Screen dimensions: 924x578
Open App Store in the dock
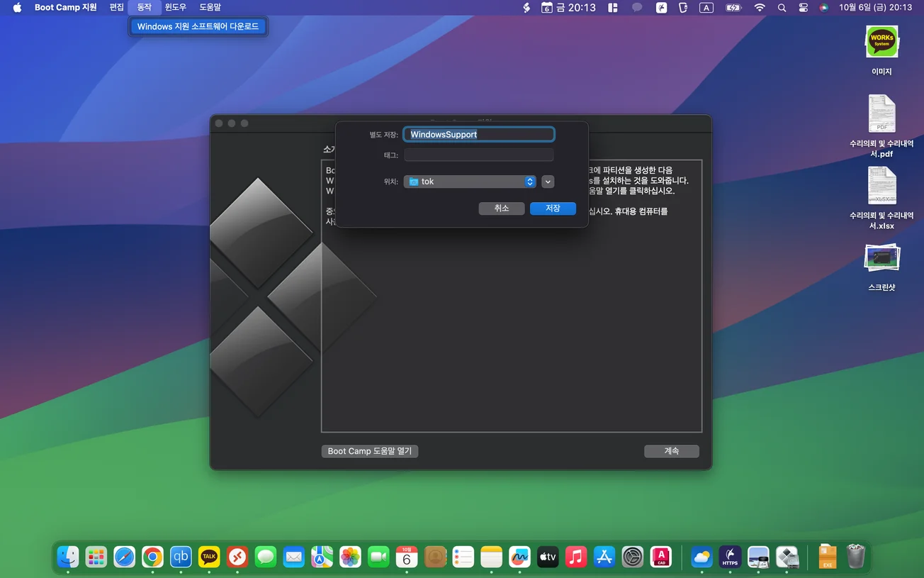(x=604, y=557)
